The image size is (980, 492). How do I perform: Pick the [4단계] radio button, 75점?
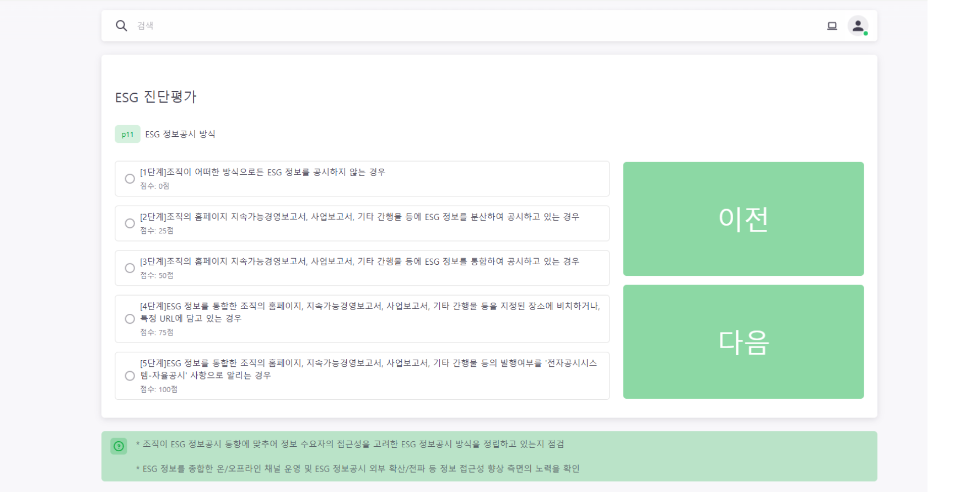tap(130, 319)
